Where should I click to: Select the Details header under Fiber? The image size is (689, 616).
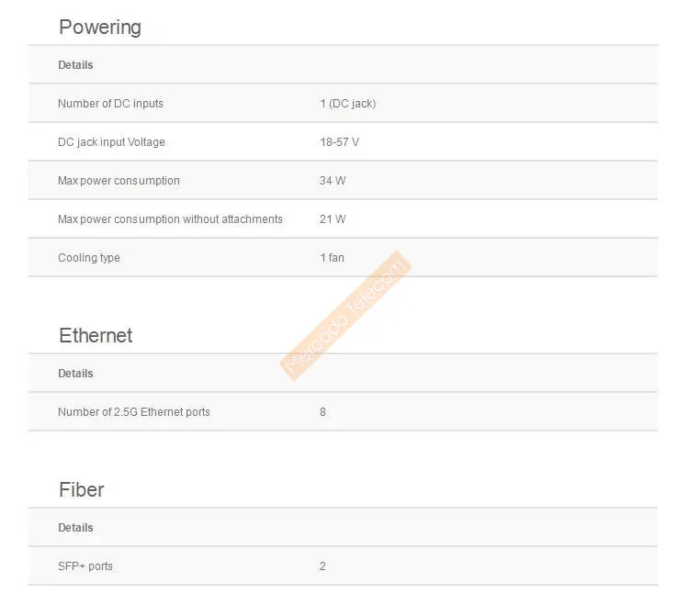tap(75, 528)
